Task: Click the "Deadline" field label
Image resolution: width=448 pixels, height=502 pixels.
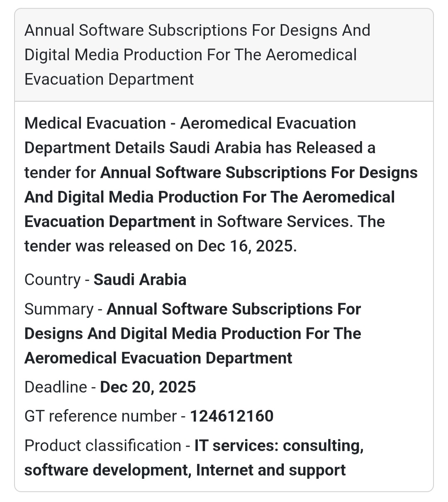Action: pos(56,387)
